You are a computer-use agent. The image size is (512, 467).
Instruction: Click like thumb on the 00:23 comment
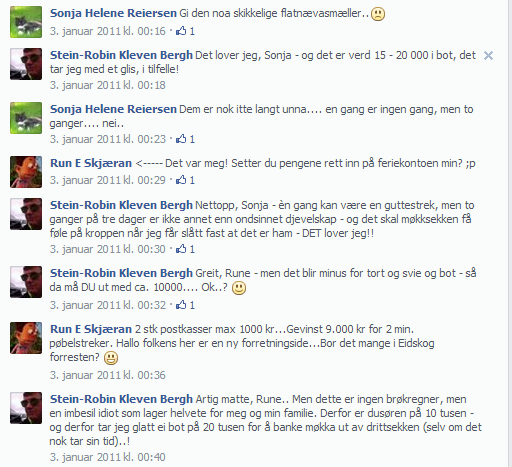(x=181, y=139)
